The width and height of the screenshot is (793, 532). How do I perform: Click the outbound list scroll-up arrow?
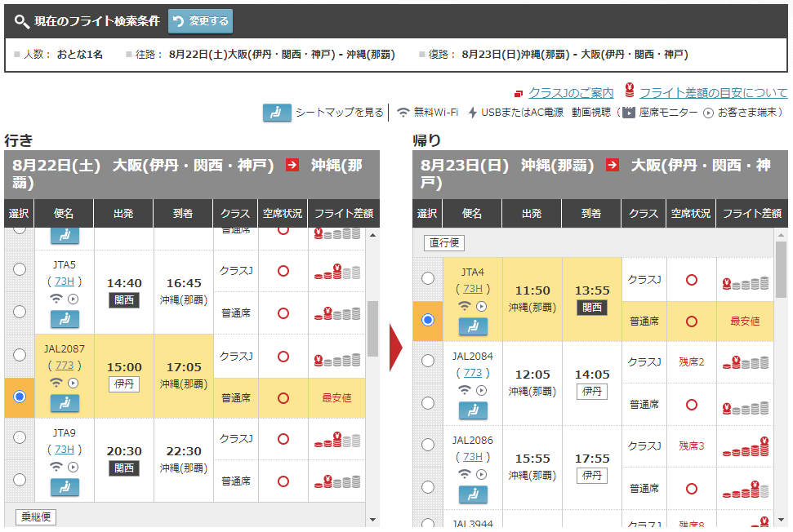pyautogui.click(x=372, y=235)
